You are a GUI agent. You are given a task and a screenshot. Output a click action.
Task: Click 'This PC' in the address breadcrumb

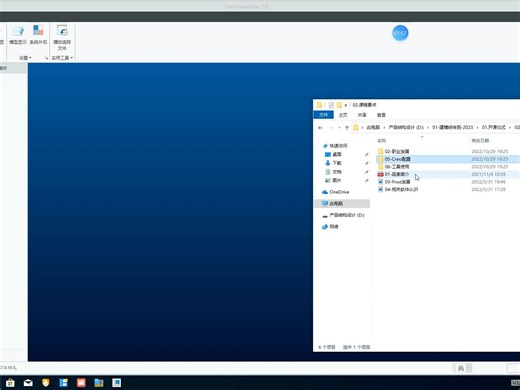(373, 127)
